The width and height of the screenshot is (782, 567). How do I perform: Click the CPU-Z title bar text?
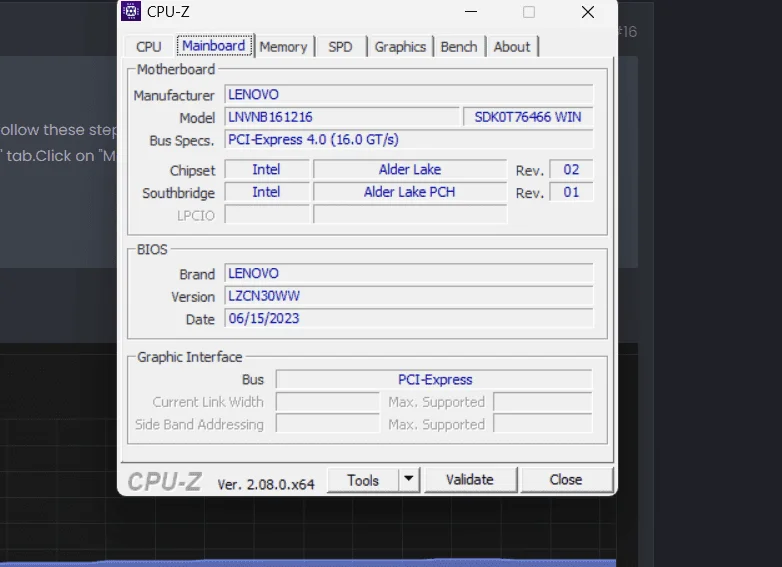click(168, 11)
